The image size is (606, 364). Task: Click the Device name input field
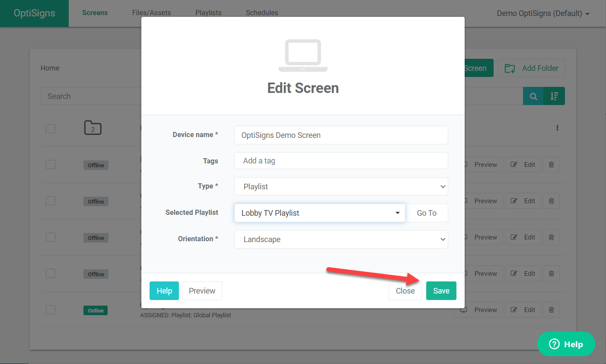click(x=341, y=135)
